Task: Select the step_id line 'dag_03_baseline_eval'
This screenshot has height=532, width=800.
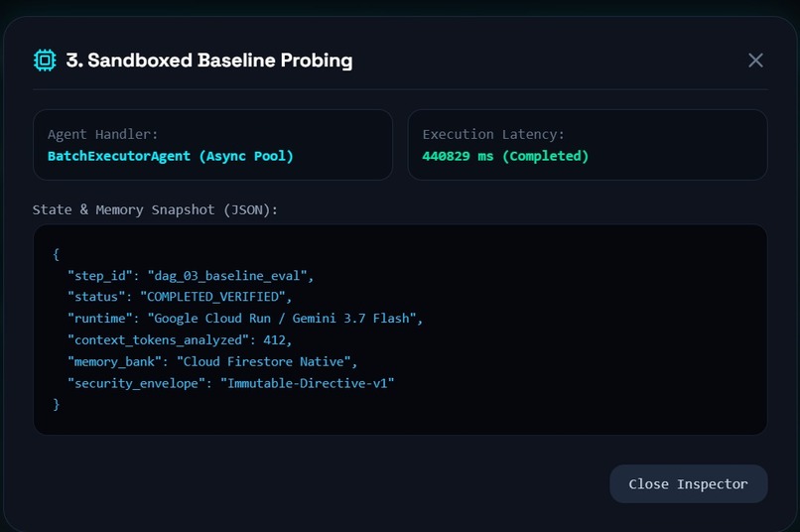Action: click(191, 276)
